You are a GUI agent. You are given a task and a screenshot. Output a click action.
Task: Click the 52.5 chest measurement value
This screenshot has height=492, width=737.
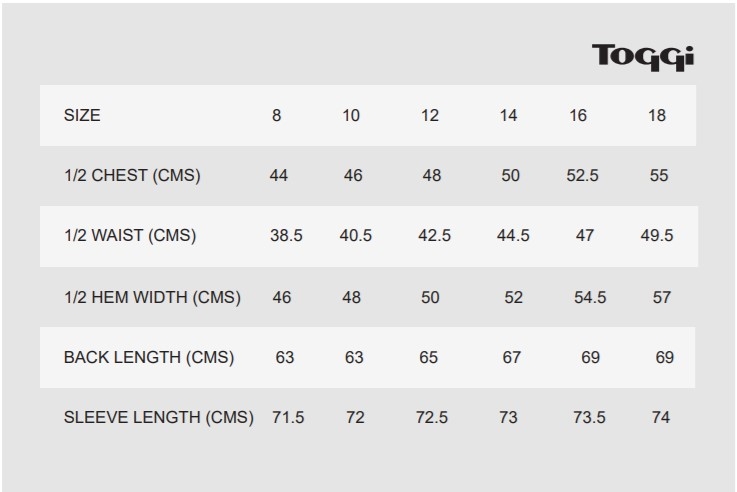coord(582,175)
